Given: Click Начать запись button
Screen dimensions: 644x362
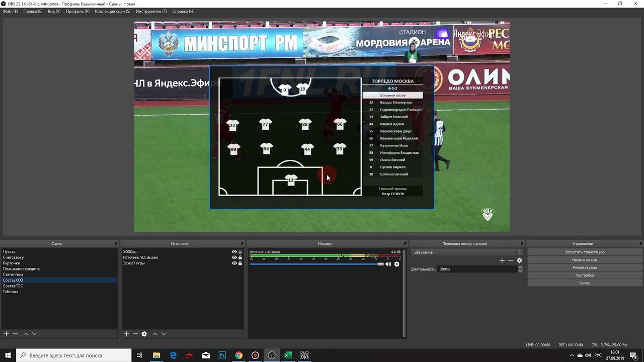Looking at the screenshot, I should point(585,260).
